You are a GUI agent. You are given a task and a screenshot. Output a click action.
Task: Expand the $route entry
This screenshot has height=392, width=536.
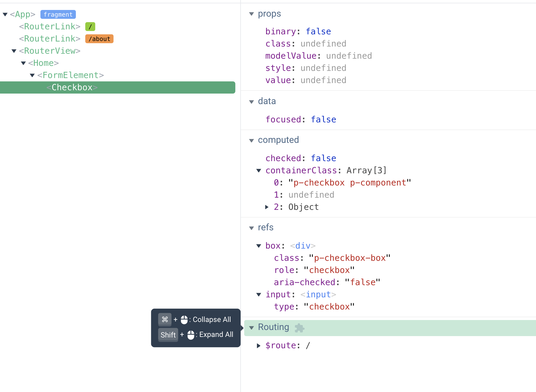259,345
